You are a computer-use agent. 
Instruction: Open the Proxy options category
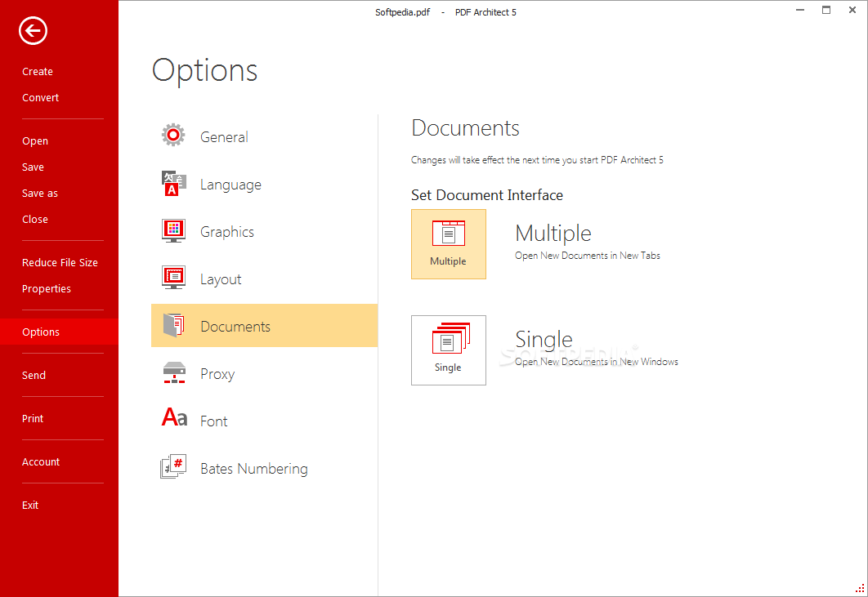tap(264, 374)
